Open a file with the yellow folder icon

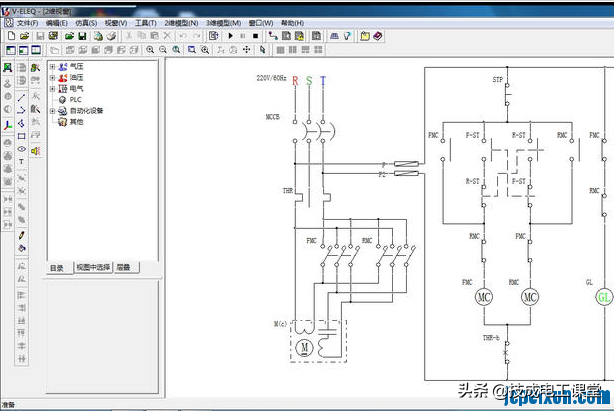click(24, 36)
